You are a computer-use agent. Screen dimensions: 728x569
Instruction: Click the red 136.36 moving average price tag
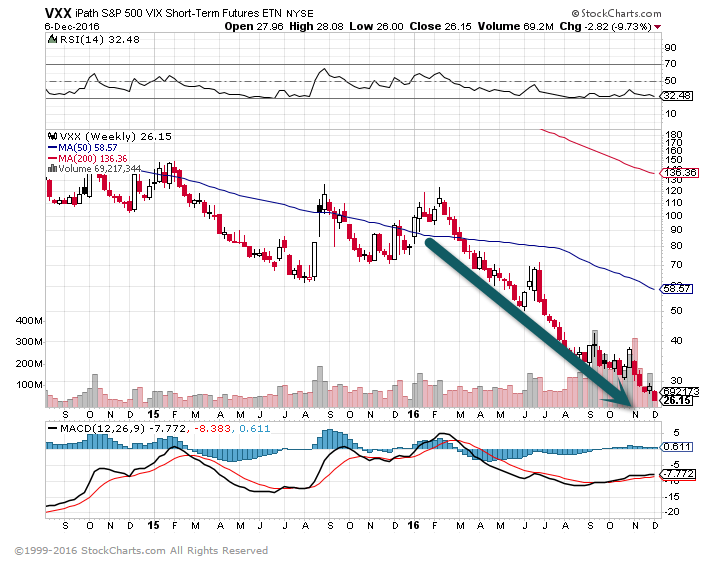pos(679,173)
